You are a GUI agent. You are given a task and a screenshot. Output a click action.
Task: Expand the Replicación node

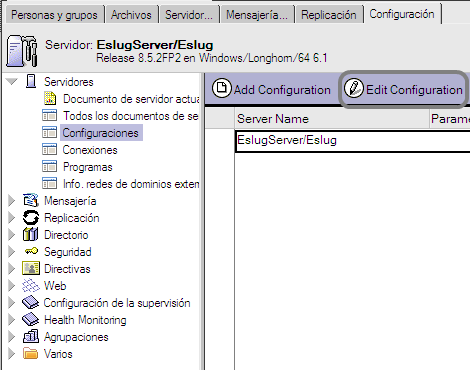point(12,218)
